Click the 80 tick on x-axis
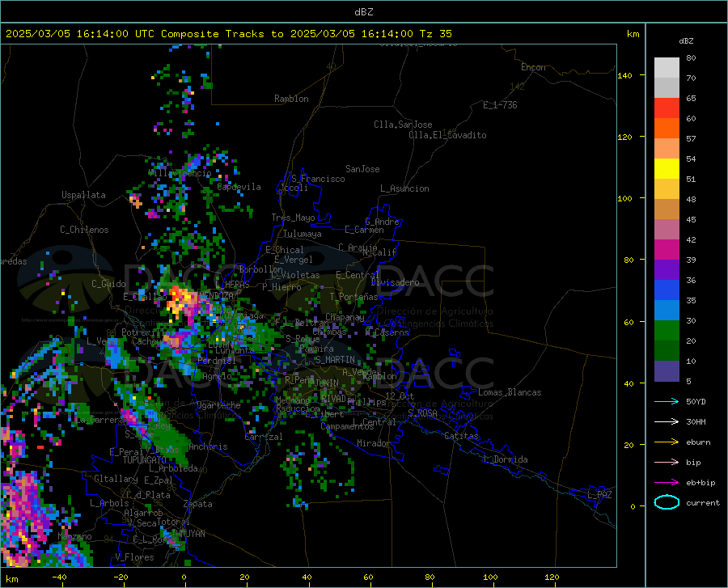Image resolution: width=728 pixels, height=588 pixels. [x=430, y=577]
